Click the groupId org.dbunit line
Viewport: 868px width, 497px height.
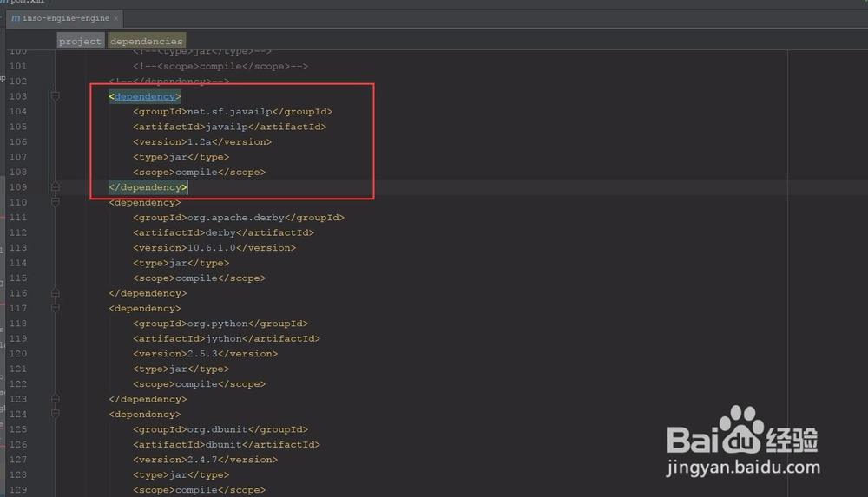point(220,429)
